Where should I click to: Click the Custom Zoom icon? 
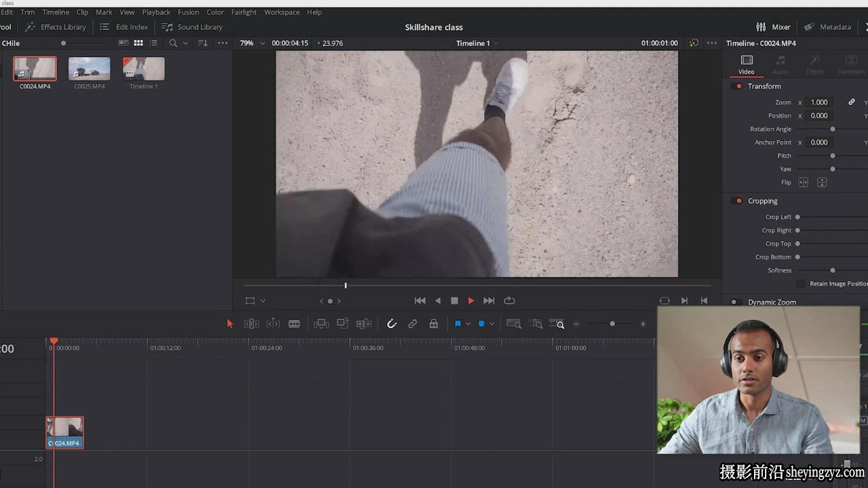[x=557, y=324]
